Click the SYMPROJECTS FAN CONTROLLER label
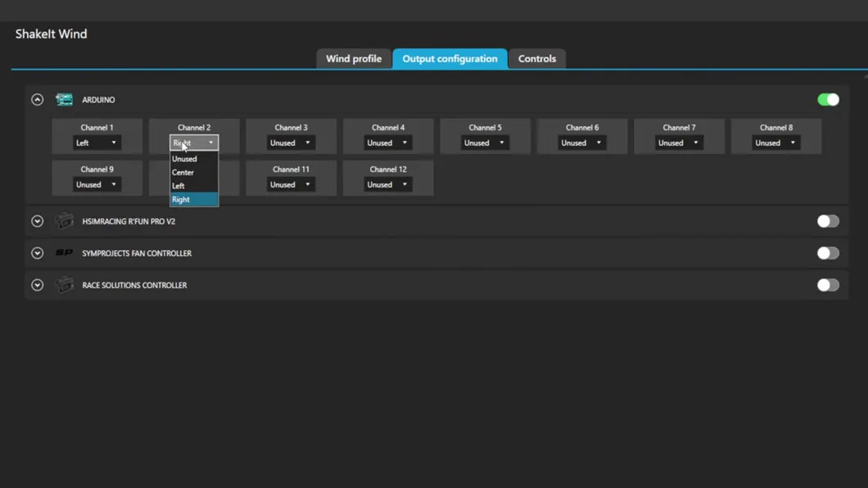The image size is (868, 488). (137, 253)
